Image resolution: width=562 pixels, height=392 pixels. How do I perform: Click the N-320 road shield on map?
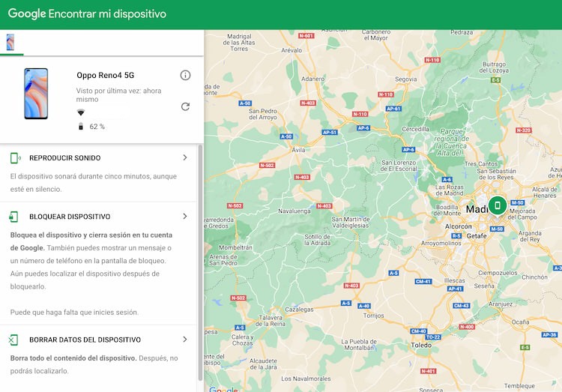tap(524, 130)
